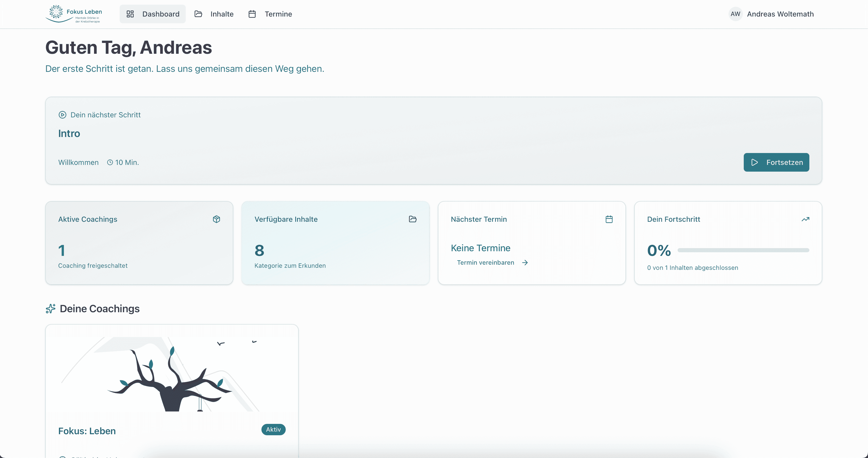Viewport: 868px width, 458px height.
Task: Select the package icon on Aktive Coachings card
Action: tap(216, 219)
